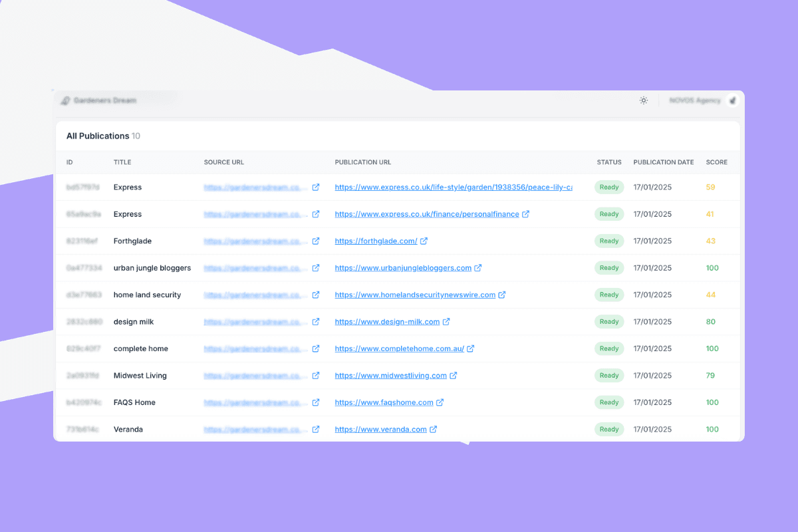Image resolution: width=798 pixels, height=532 pixels.
Task: Click the Gardeners Dream project name
Action: pyautogui.click(x=105, y=100)
